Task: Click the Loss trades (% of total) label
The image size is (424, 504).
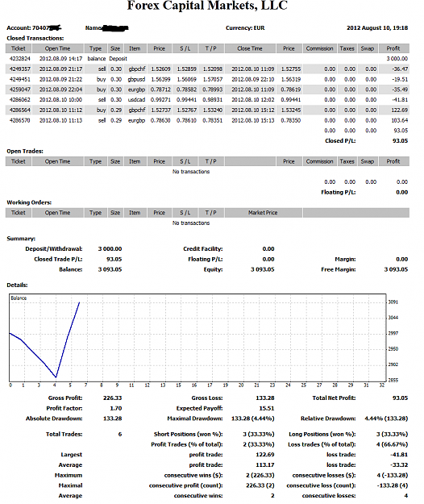Action: [x=322, y=444]
